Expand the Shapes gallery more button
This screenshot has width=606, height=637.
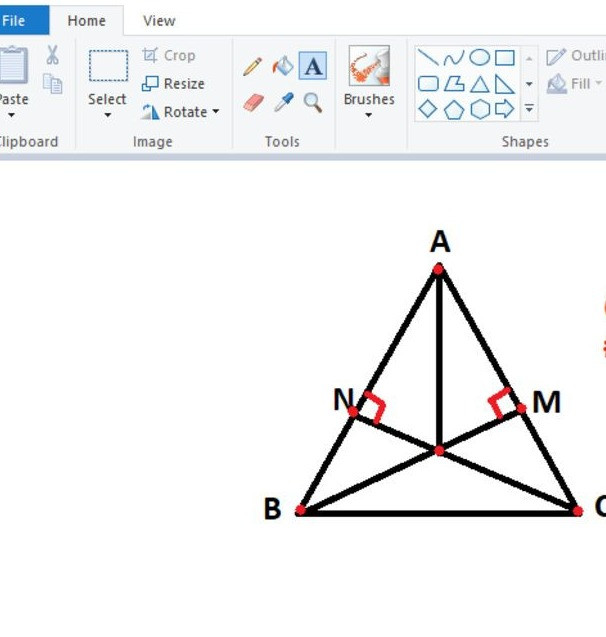point(529,109)
